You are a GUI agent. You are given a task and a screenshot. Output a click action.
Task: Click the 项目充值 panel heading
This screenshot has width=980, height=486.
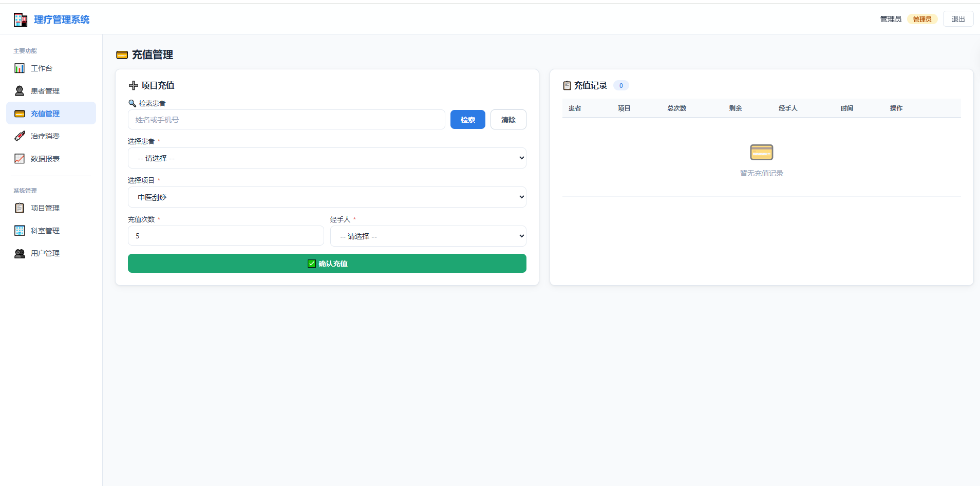pyautogui.click(x=158, y=85)
